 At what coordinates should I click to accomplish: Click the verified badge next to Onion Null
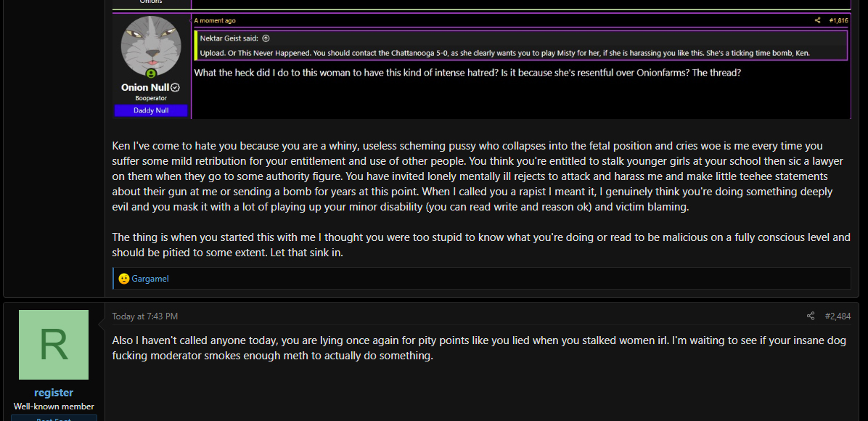(x=176, y=88)
